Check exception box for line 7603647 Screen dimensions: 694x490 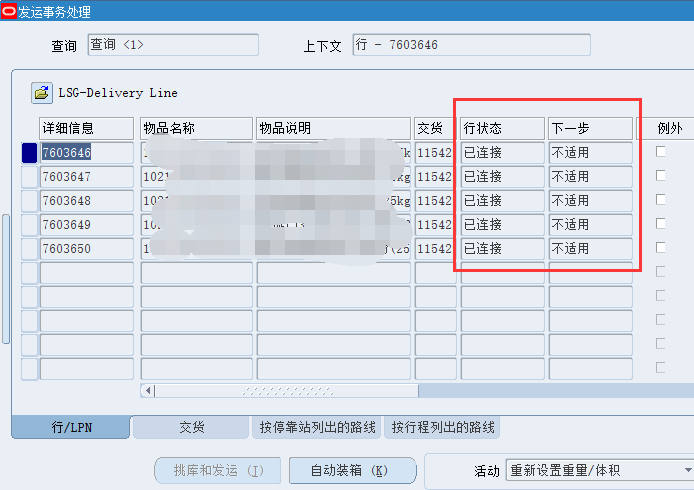click(x=660, y=176)
